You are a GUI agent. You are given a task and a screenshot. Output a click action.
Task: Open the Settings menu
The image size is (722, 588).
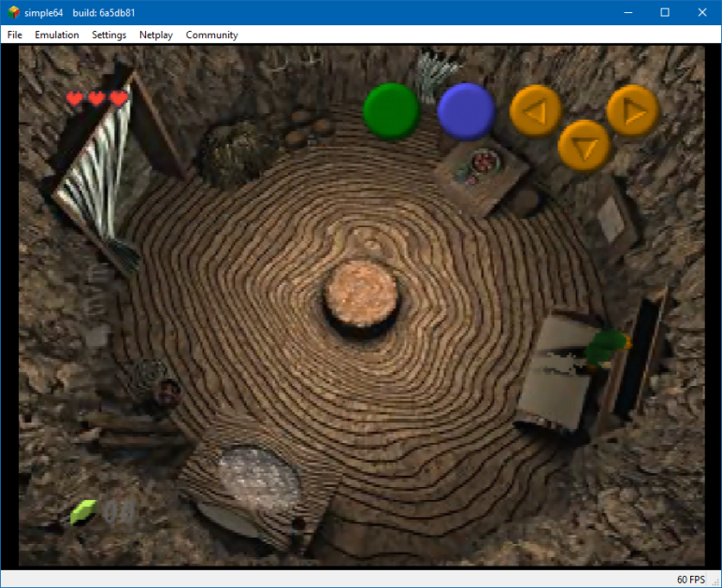point(109,35)
